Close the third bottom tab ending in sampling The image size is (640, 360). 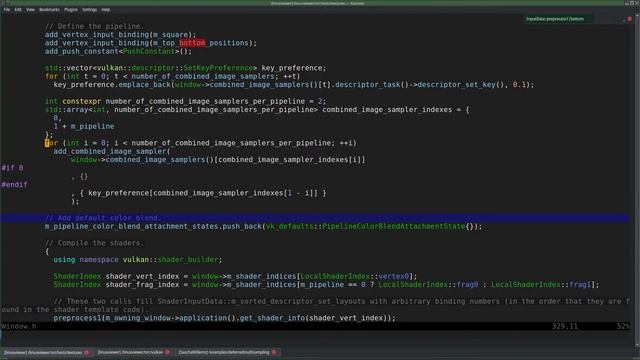coord(274,352)
